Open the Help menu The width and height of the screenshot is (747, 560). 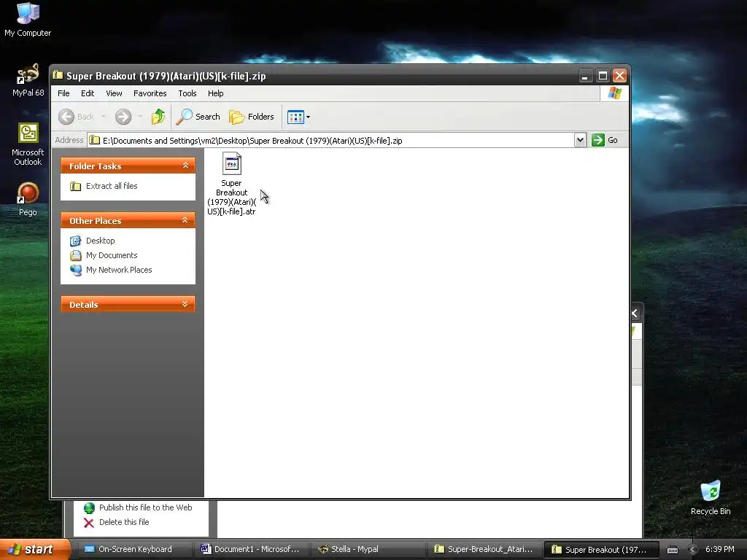(x=215, y=93)
